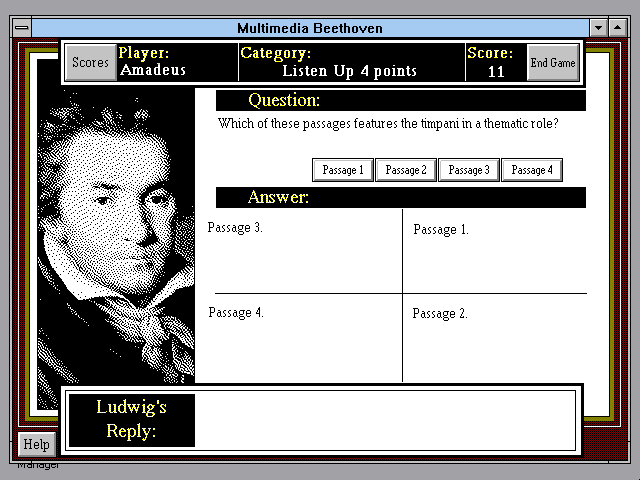
Task: Open the window control menu box
Action: [x=22, y=28]
